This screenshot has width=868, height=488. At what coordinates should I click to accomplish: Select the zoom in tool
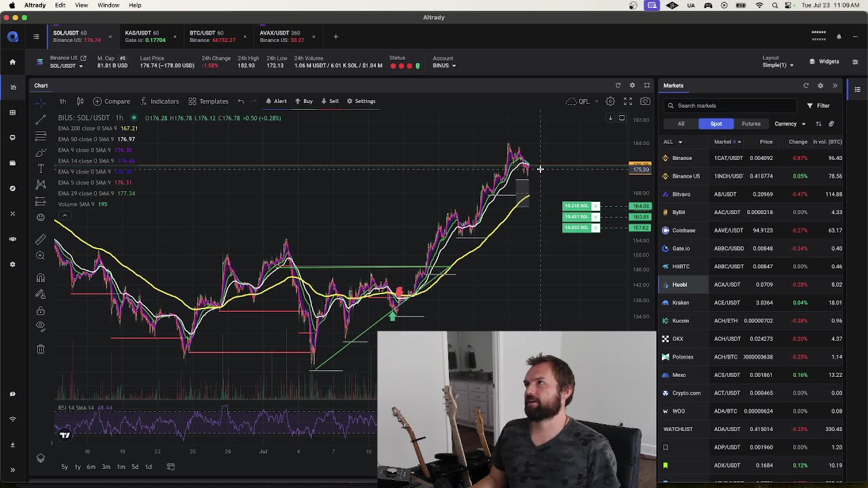click(41, 256)
